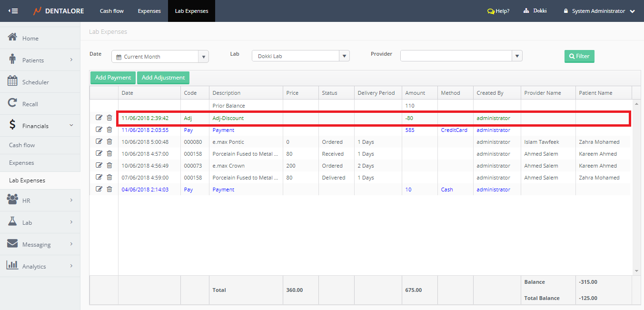Click the edit icon for Adj-Discount row

pyautogui.click(x=99, y=118)
